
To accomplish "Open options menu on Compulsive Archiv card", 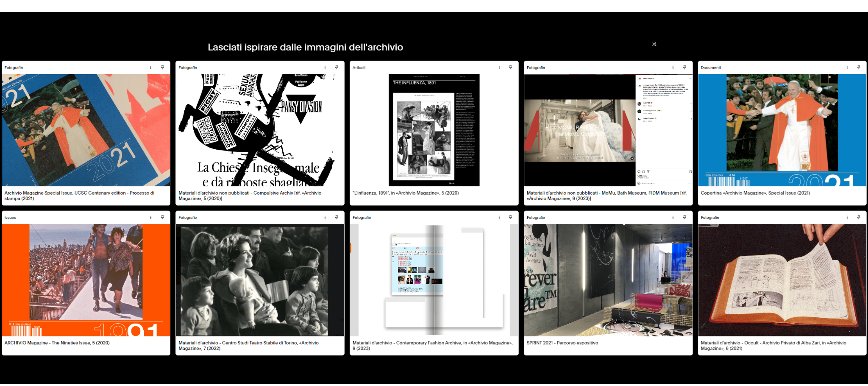I will point(325,67).
